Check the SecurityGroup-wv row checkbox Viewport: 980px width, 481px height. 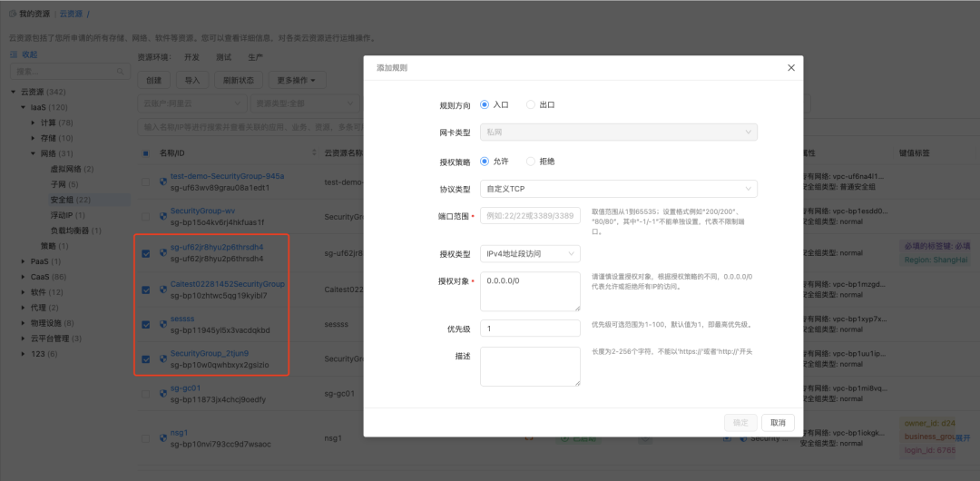tap(145, 216)
